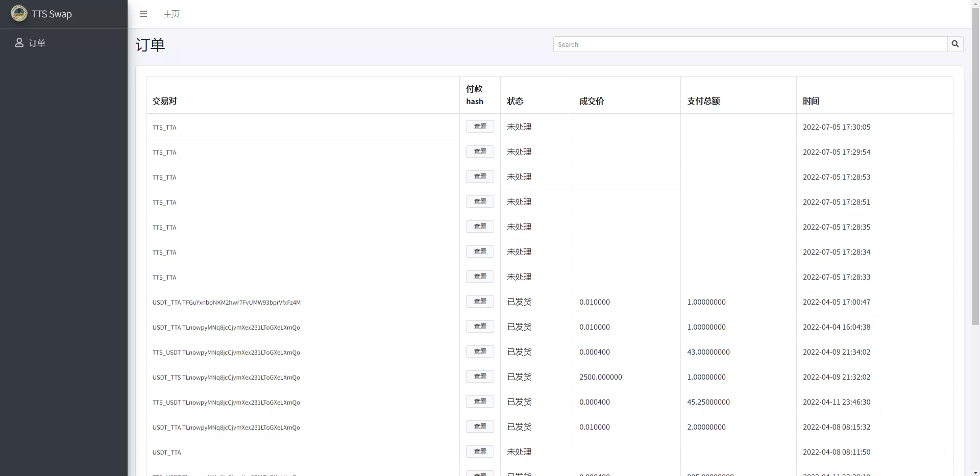980x476 pixels.
Task: Click the 时间 column header
Action: 811,101
